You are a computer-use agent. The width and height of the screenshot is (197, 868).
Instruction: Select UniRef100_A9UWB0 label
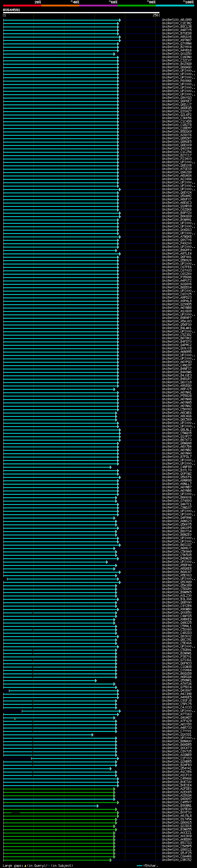pyautogui.click(x=177, y=609)
